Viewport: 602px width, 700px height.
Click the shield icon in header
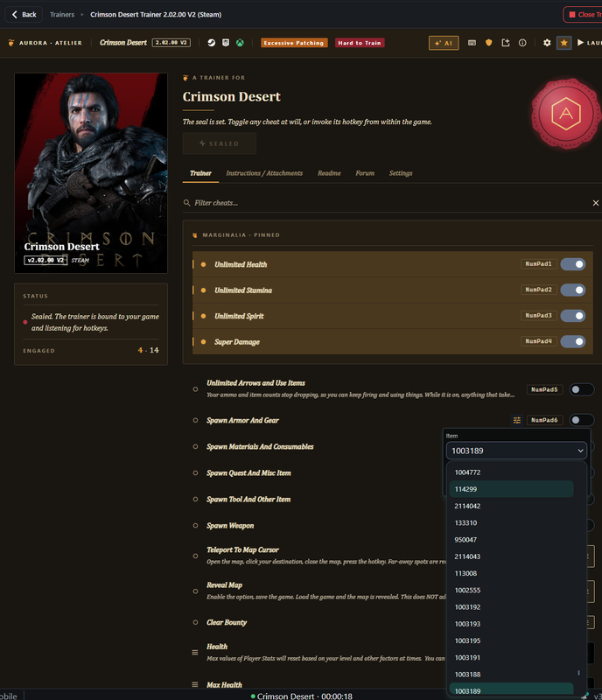[489, 43]
